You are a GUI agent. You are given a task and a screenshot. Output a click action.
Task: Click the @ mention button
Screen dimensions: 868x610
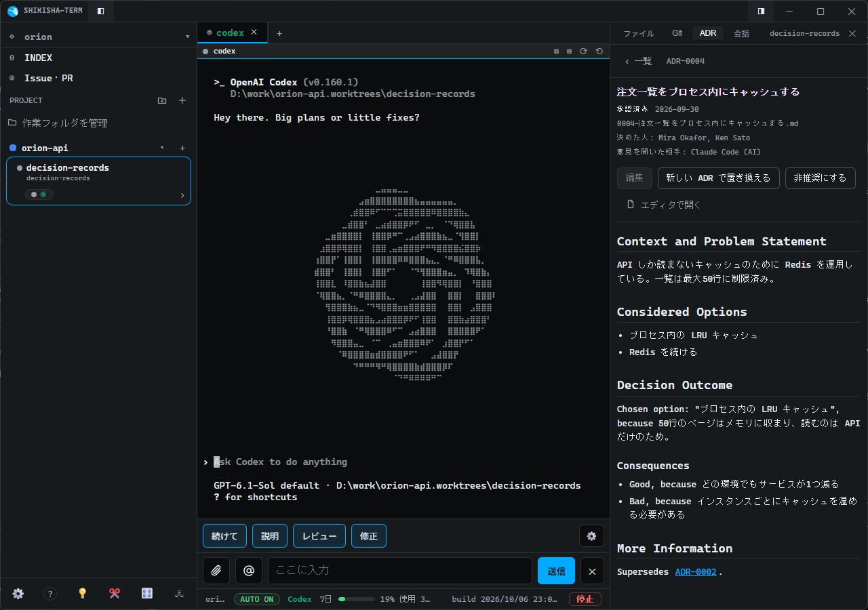(249, 571)
